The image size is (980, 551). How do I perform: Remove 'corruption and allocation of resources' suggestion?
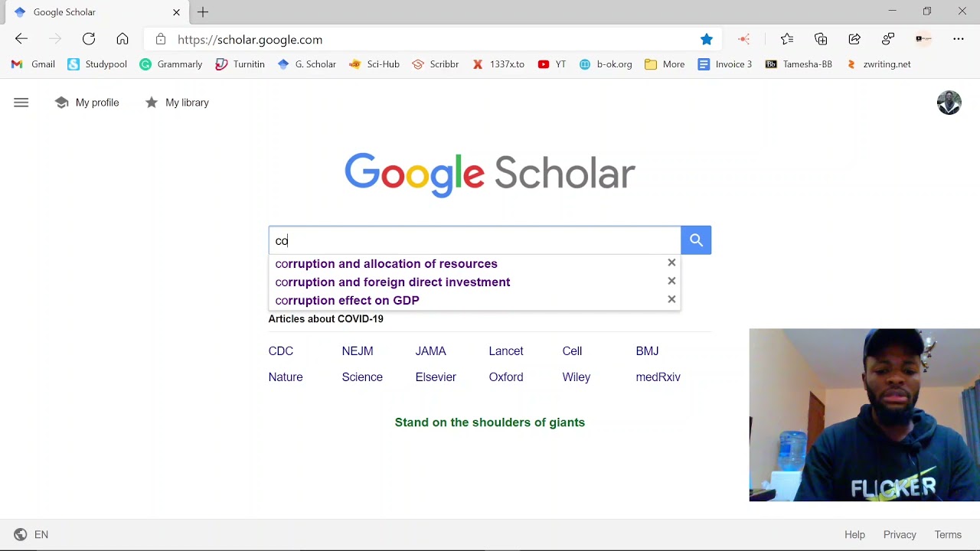[671, 262]
